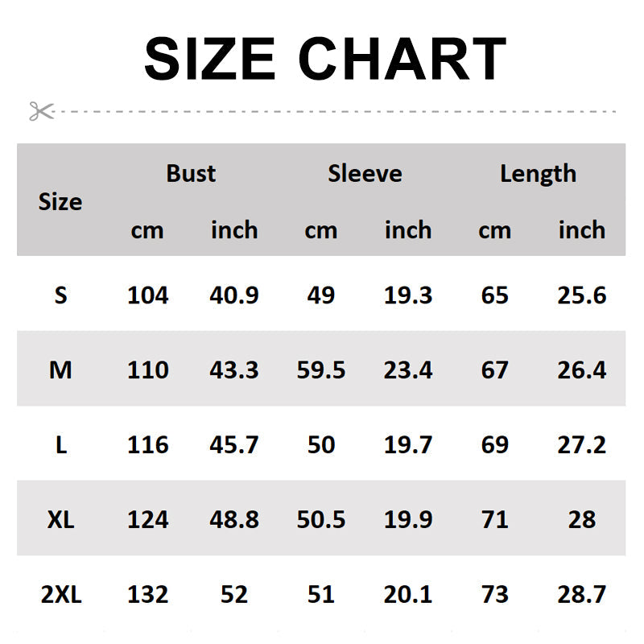Click the scissors icon beside the dashed line
644x644 pixels.
41,111
